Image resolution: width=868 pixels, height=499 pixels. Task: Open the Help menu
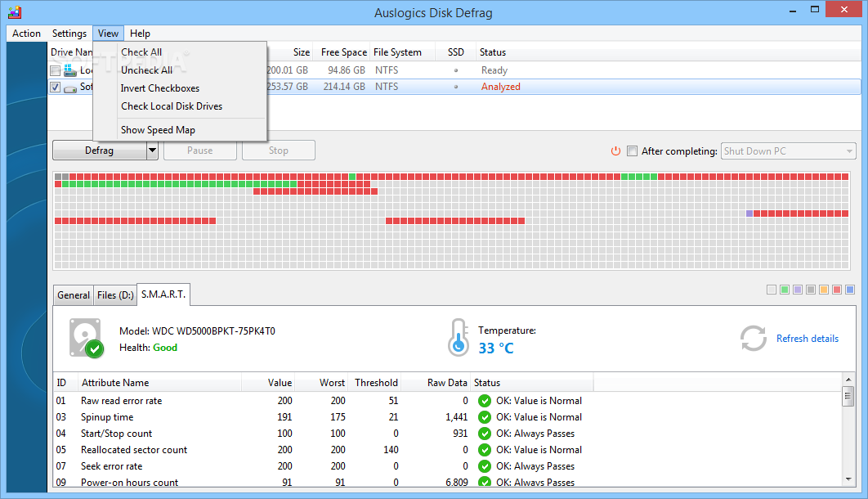coord(140,34)
